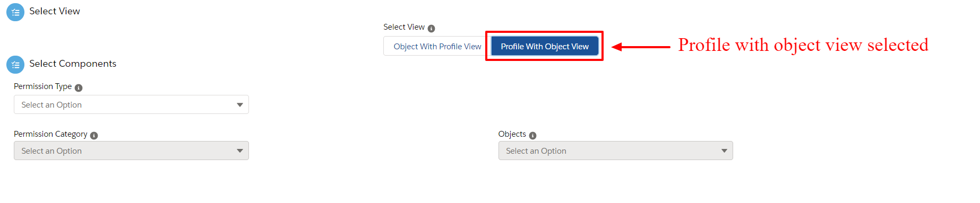
Task: Click the Select Components section icon
Action: coord(15,65)
